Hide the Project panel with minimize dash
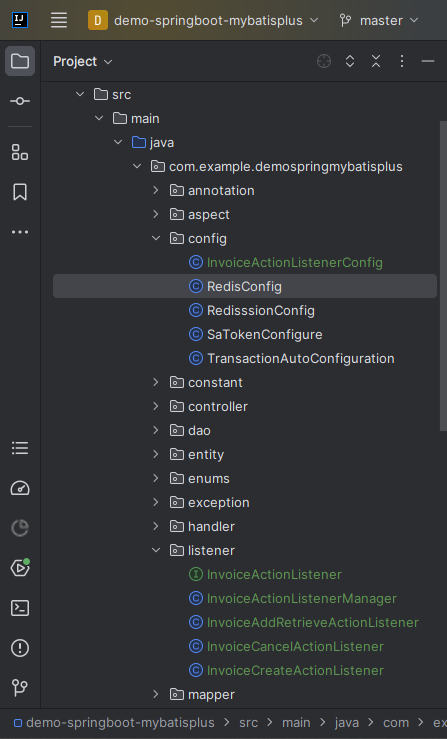Screen dimensions: 447x739 point(428,61)
